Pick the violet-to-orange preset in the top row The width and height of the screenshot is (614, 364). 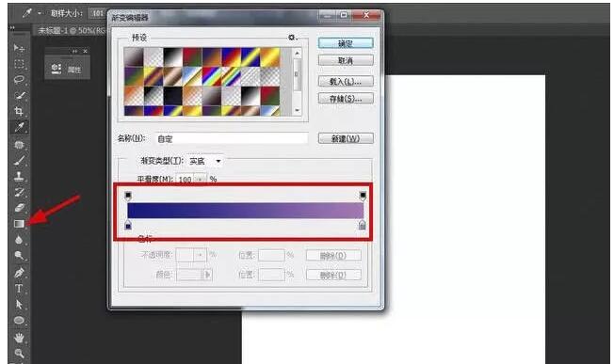(212, 57)
